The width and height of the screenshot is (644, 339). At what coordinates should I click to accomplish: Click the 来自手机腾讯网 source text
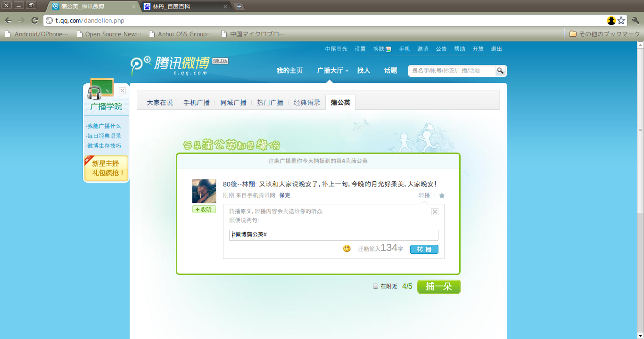click(x=256, y=195)
